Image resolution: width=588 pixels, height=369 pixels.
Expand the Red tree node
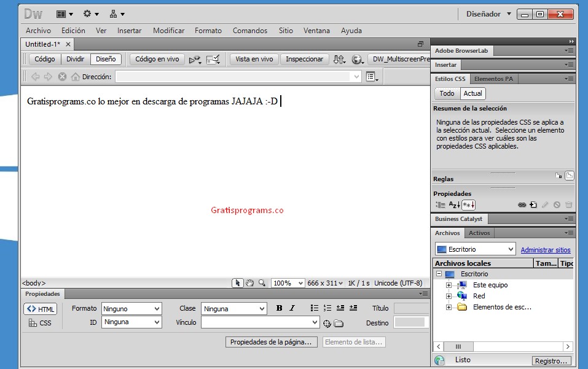coord(449,297)
